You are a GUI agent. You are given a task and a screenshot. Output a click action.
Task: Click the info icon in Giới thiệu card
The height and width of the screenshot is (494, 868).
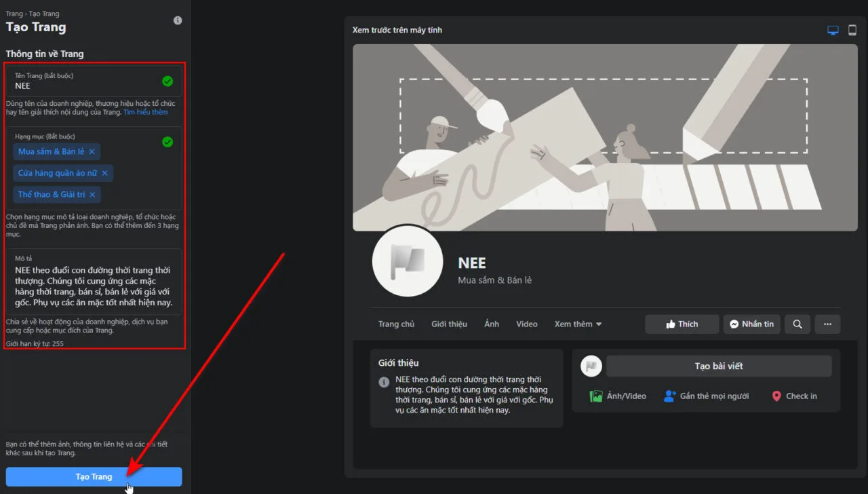coord(384,382)
